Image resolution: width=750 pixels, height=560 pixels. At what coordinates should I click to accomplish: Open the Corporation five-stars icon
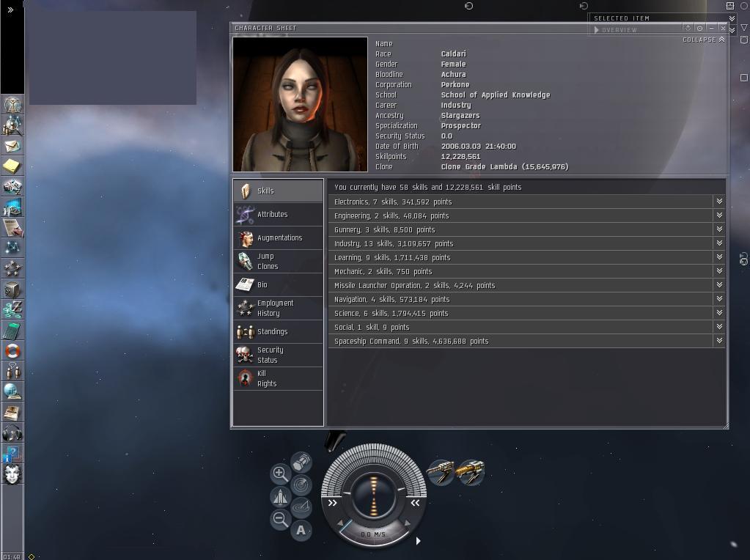point(12,268)
